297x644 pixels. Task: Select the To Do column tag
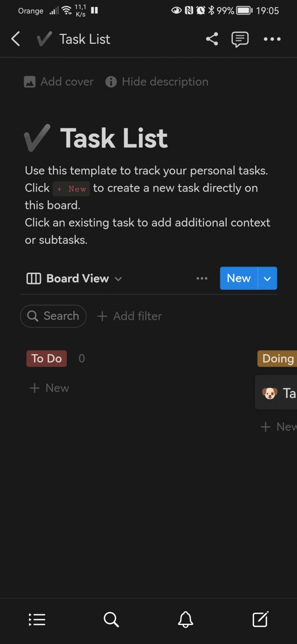(47, 358)
